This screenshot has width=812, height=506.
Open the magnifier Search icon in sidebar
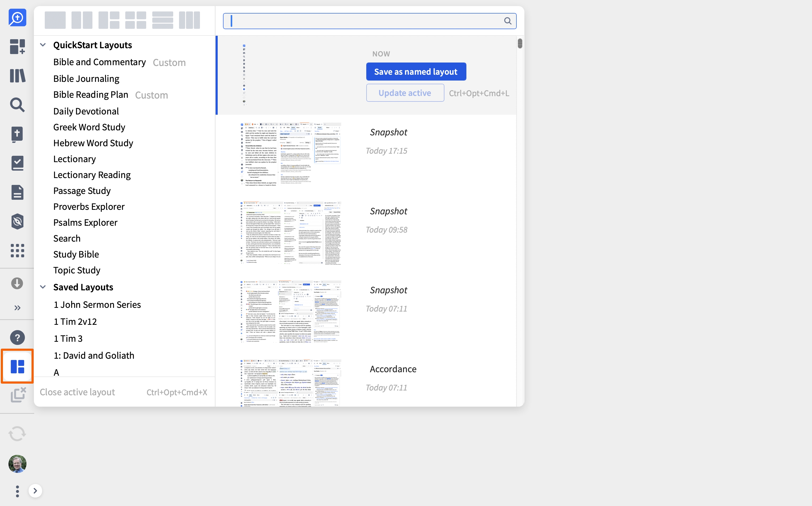pyautogui.click(x=17, y=105)
